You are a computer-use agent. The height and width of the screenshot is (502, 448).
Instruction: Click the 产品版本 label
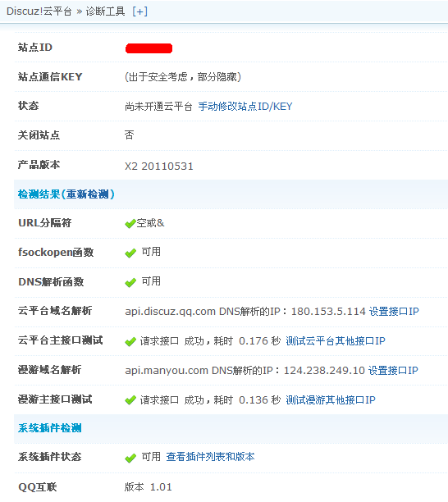click(39, 165)
